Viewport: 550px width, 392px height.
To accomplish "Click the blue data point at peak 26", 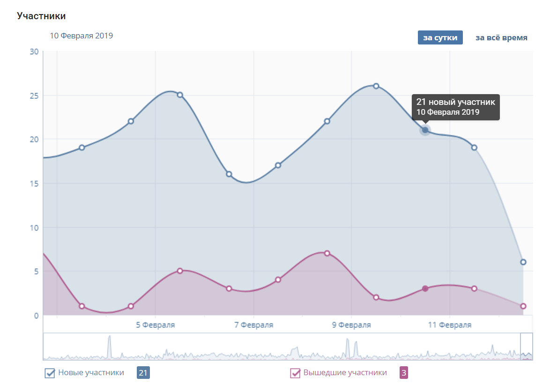I will [x=376, y=86].
